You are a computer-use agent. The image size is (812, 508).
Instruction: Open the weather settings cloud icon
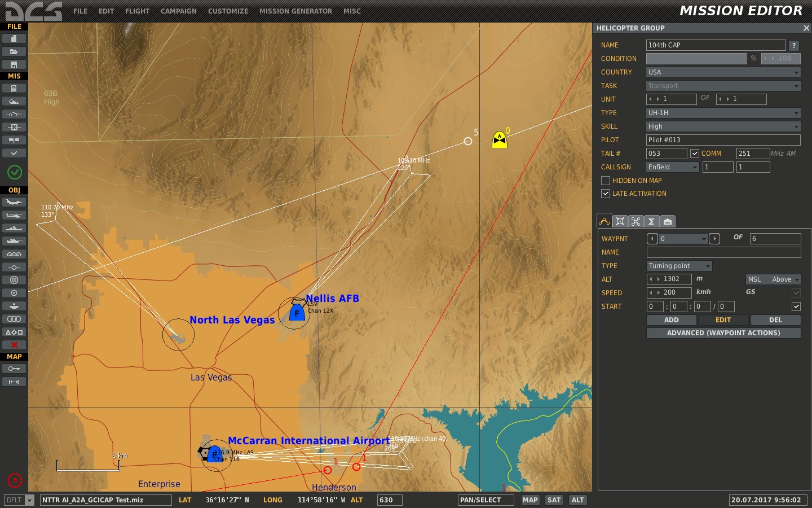pyautogui.click(x=14, y=101)
